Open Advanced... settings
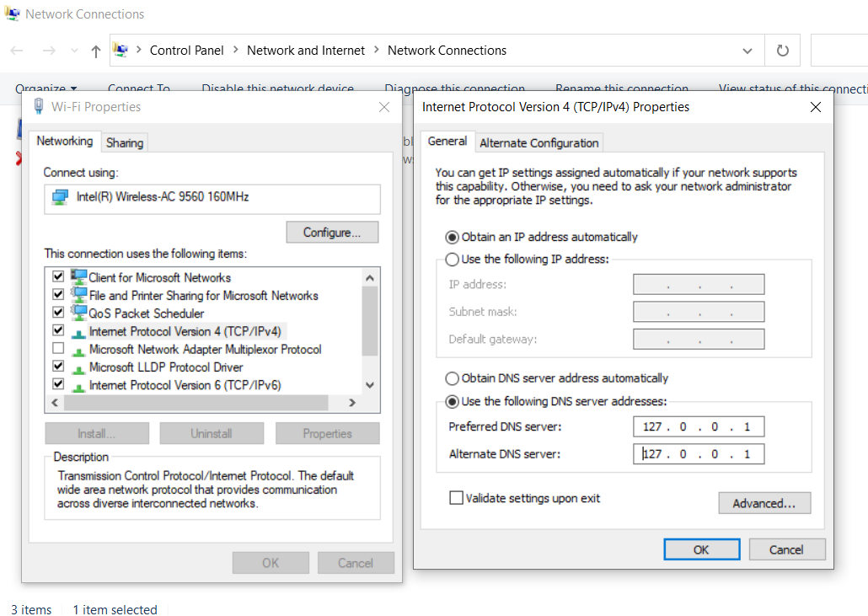The height and width of the screenshot is (616, 868). pos(764,503)
